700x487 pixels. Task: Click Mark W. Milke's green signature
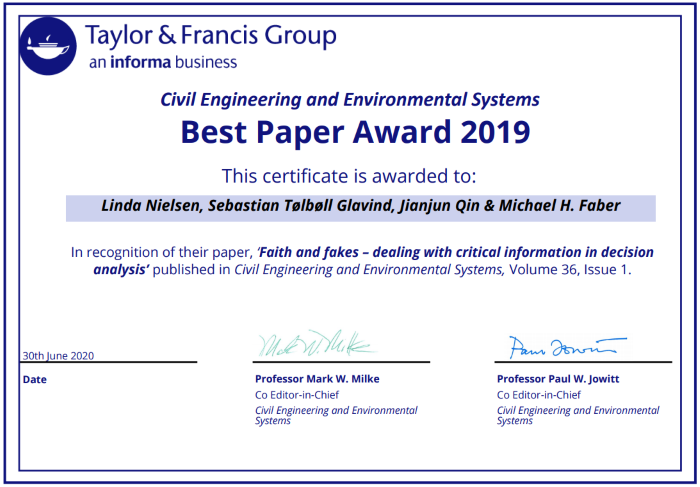[316, 345]
